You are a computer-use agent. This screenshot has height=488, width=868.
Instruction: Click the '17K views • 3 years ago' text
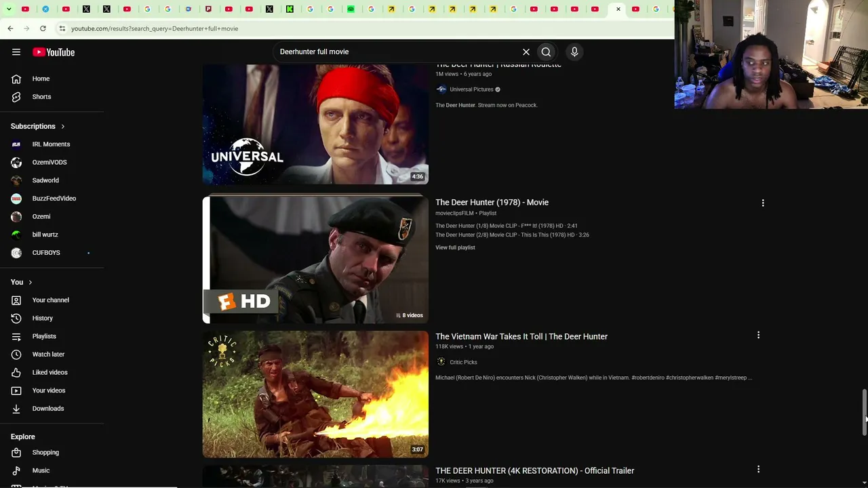(x=464, y=481)
